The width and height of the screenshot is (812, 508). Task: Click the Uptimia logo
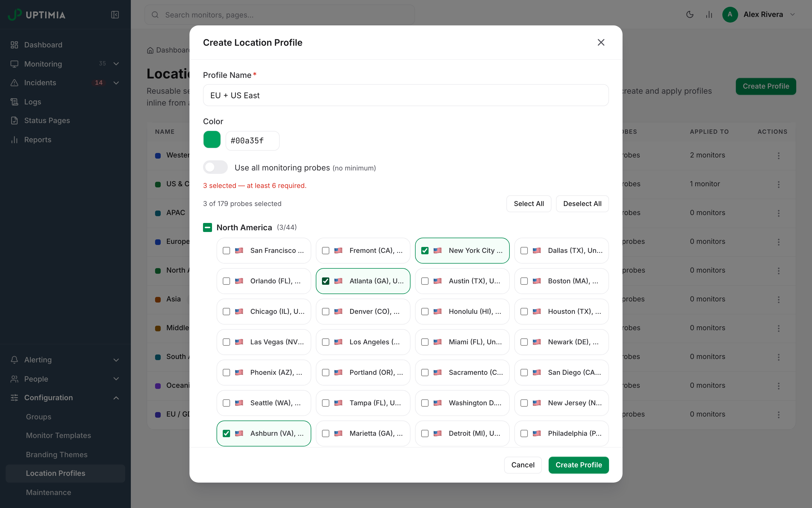point(37,15)
